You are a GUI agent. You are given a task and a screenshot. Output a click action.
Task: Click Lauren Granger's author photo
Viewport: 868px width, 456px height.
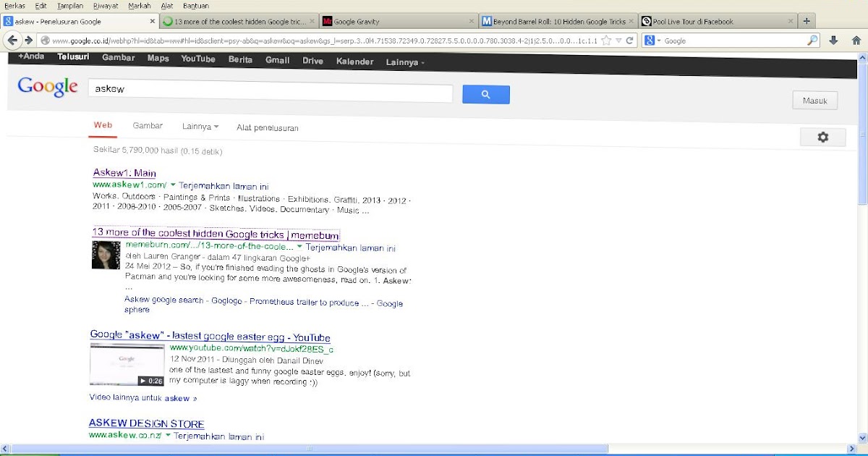coord(106,255)
